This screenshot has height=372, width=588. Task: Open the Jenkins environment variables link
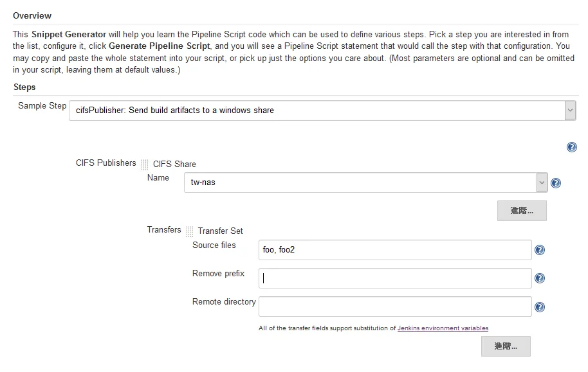[x=443, y=328]
